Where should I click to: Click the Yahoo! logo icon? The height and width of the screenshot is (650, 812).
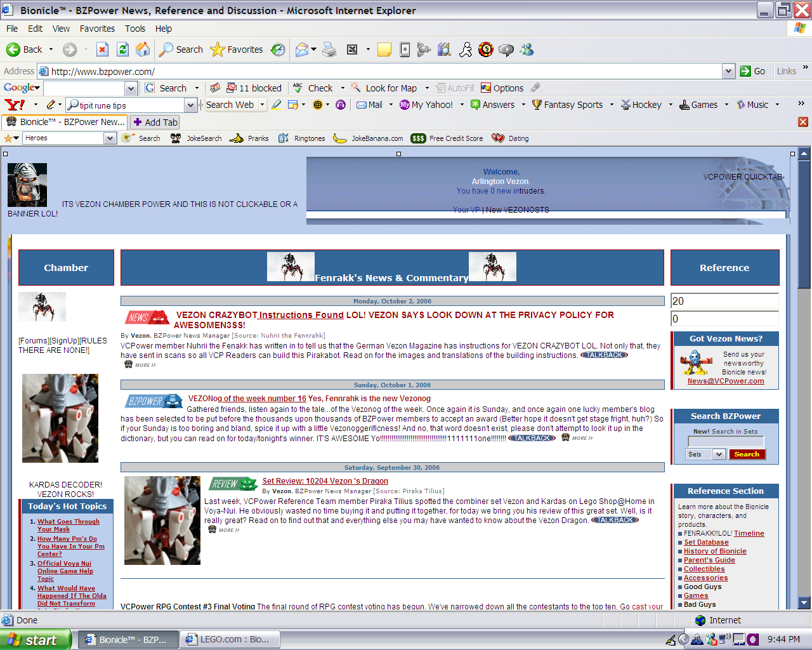14,105
